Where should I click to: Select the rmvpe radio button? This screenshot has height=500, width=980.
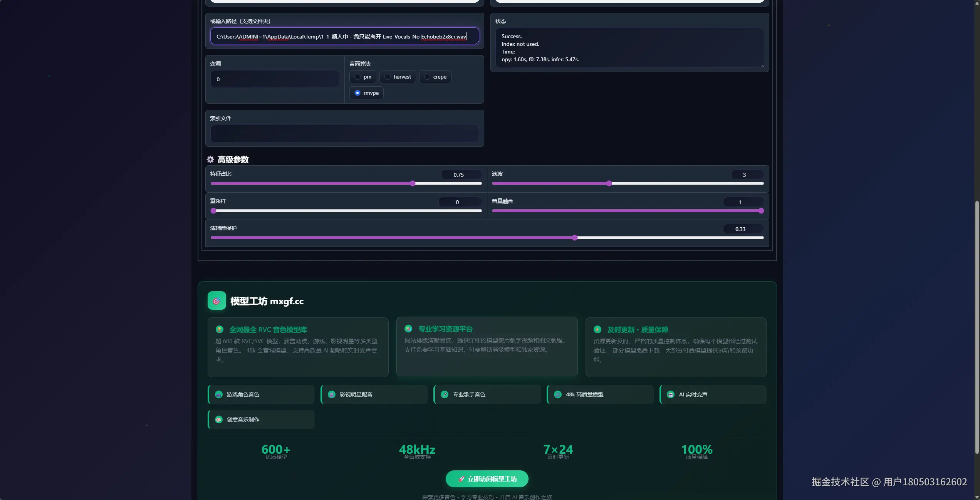[x=357, y=93]
